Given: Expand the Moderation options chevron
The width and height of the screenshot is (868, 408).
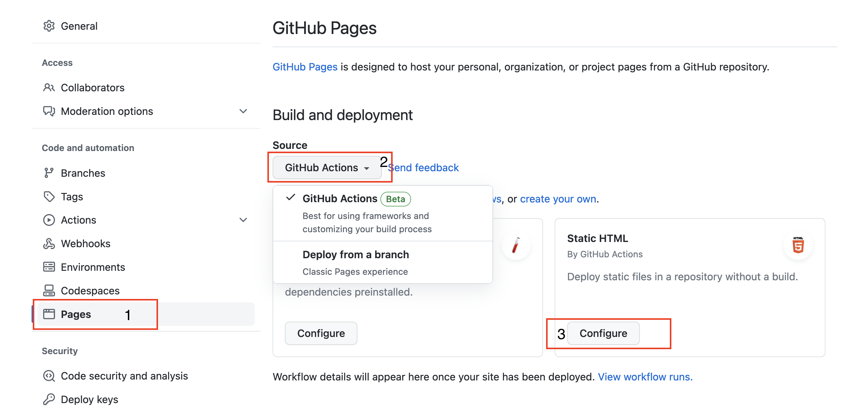Looking at the screenshot, I should (243, 111).
